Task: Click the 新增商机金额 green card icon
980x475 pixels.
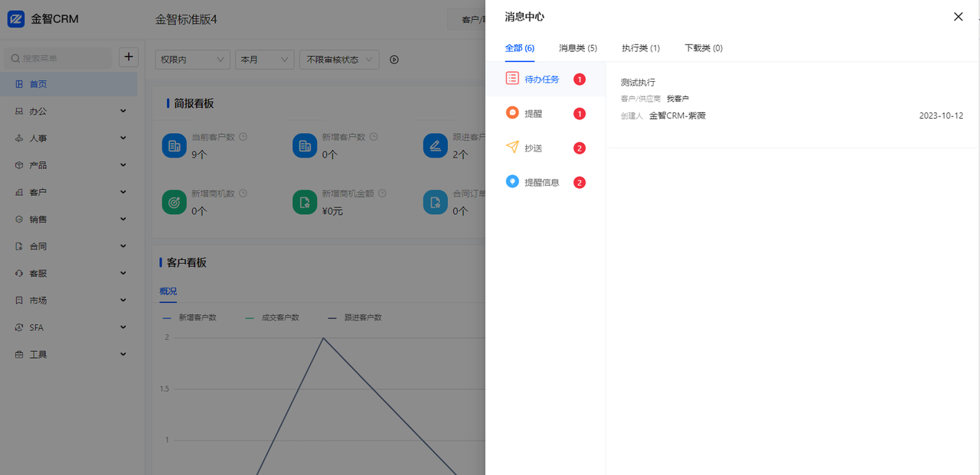Action: pyautogui.click(x=305, y=202)
